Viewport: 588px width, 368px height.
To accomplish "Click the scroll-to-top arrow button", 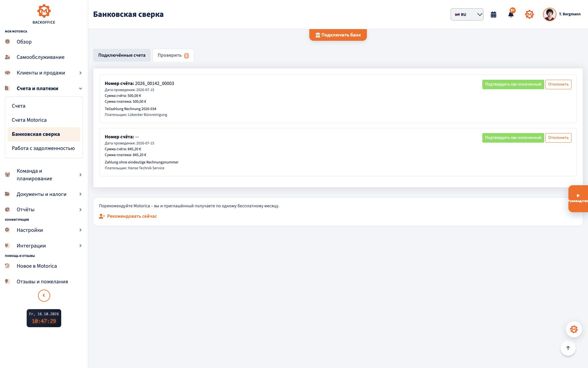I will [x=568, y=348].
